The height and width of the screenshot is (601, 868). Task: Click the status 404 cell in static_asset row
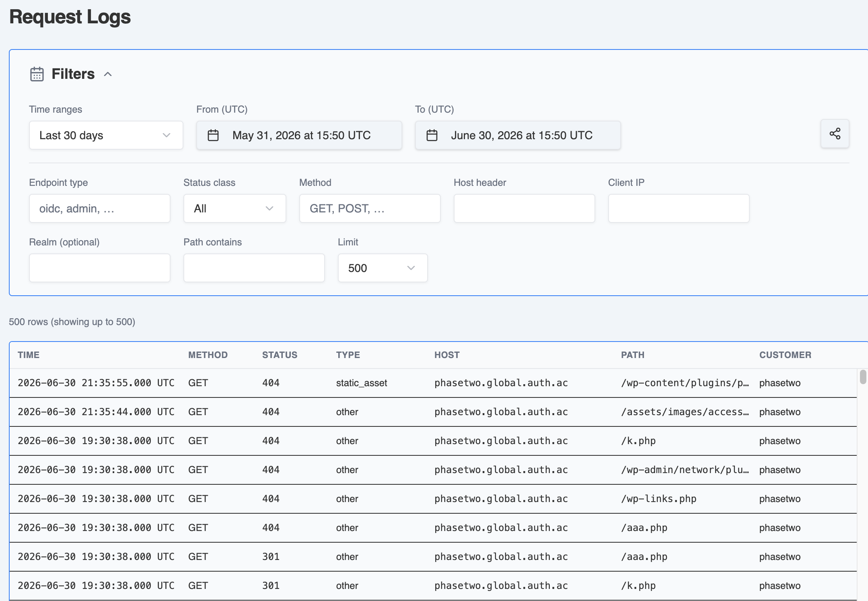click(271, 383)
